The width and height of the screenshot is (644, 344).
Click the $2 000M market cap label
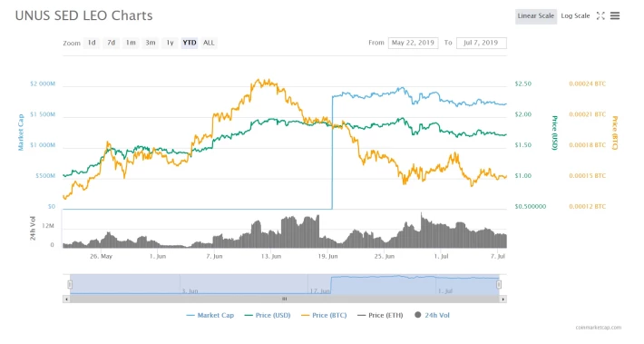pos(43,84)
